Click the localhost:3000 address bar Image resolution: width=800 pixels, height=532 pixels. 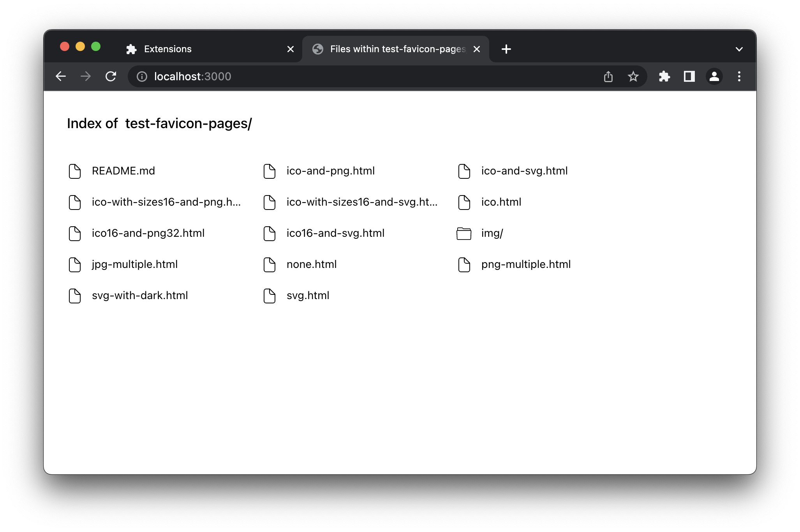[x=351, y=76]
